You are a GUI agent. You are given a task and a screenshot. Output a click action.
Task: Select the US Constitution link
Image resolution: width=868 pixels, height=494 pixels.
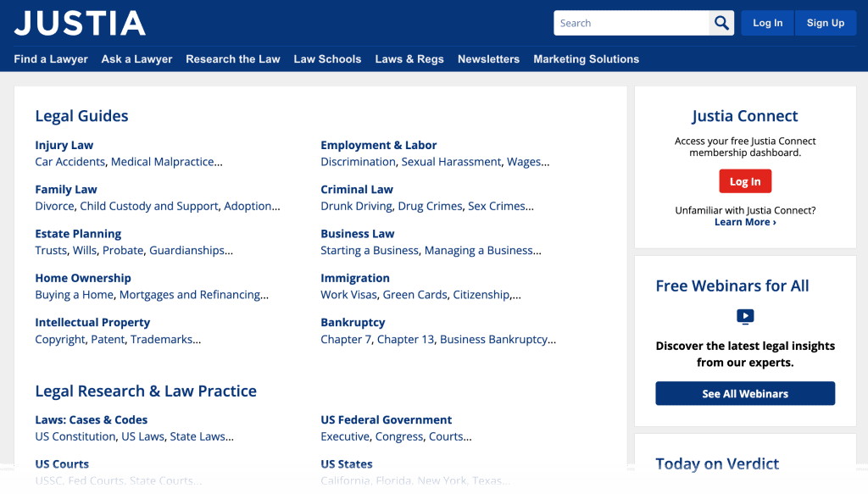pos(75,436)
